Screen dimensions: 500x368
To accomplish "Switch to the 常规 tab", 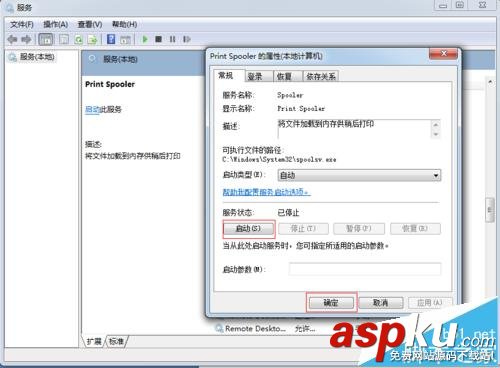I will click(228, 75).
